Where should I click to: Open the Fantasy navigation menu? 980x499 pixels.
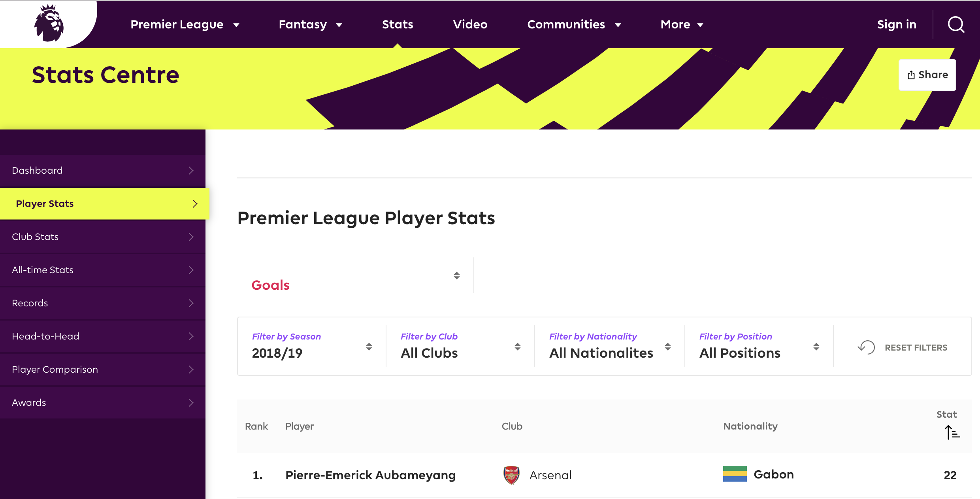point(310,24)
